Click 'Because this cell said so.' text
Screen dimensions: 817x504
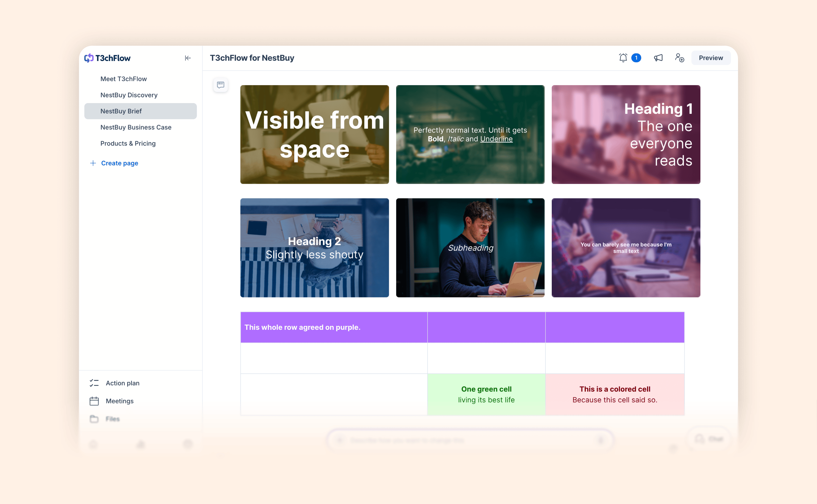pyautogui.click(x=615, y=400)
